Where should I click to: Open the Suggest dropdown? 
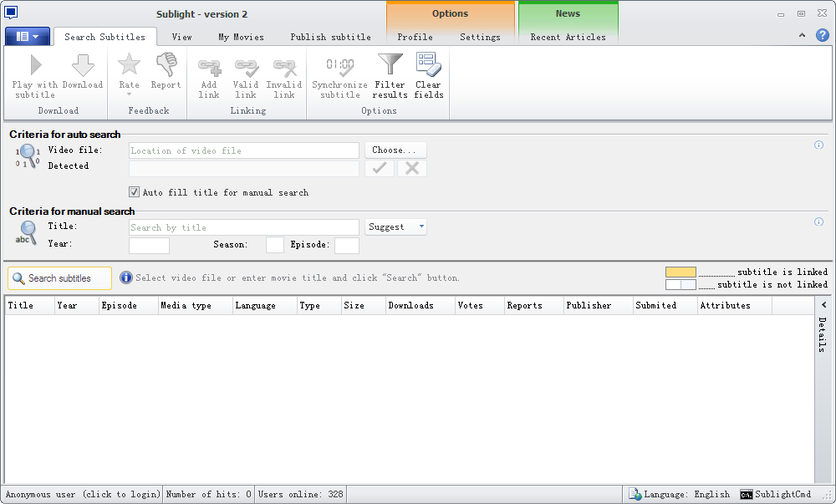point(395,227)
